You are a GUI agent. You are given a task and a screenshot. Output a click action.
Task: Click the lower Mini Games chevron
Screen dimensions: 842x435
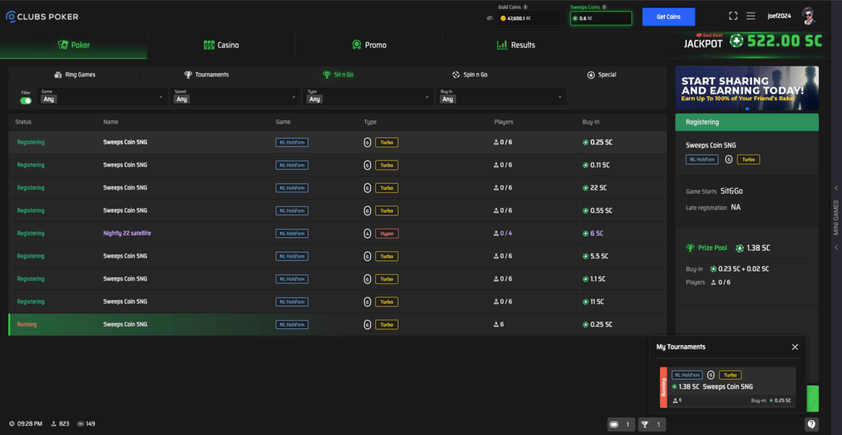[x=836, y=248]
